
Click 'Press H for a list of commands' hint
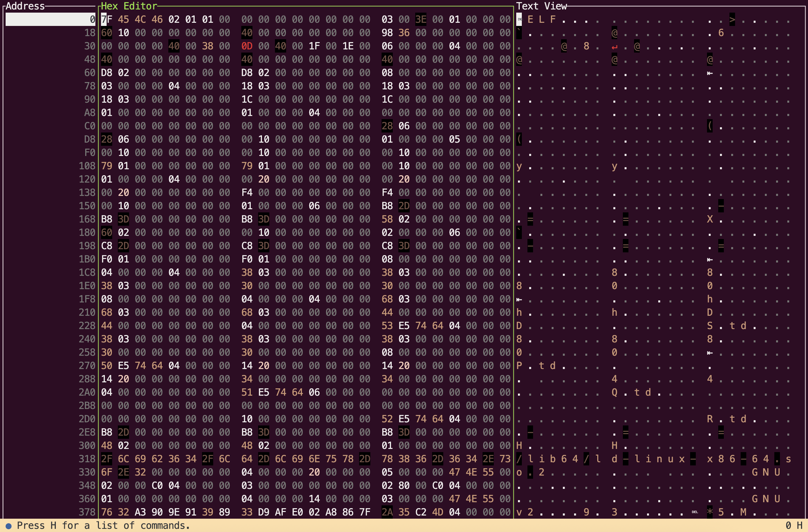click(103, 526)
